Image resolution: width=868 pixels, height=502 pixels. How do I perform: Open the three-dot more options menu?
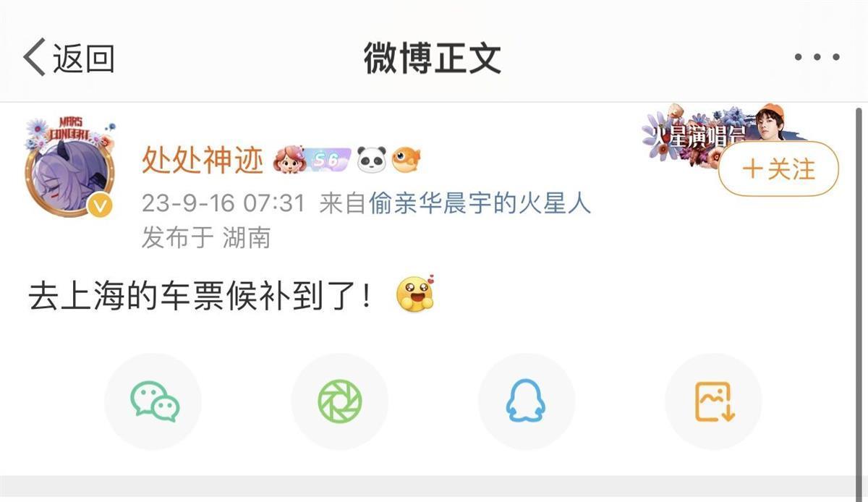pos(817,58)
